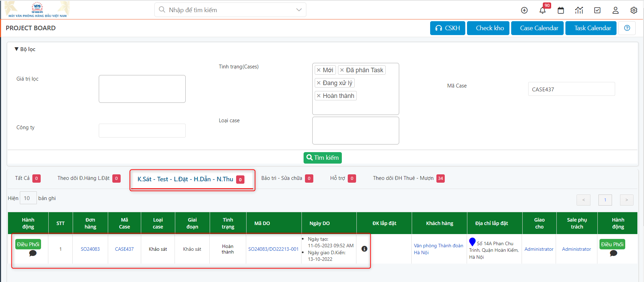The height and width of the screenshot is (282, 644).
Task: Switch to the Tất Cả tab
Action: click(27, 178)
